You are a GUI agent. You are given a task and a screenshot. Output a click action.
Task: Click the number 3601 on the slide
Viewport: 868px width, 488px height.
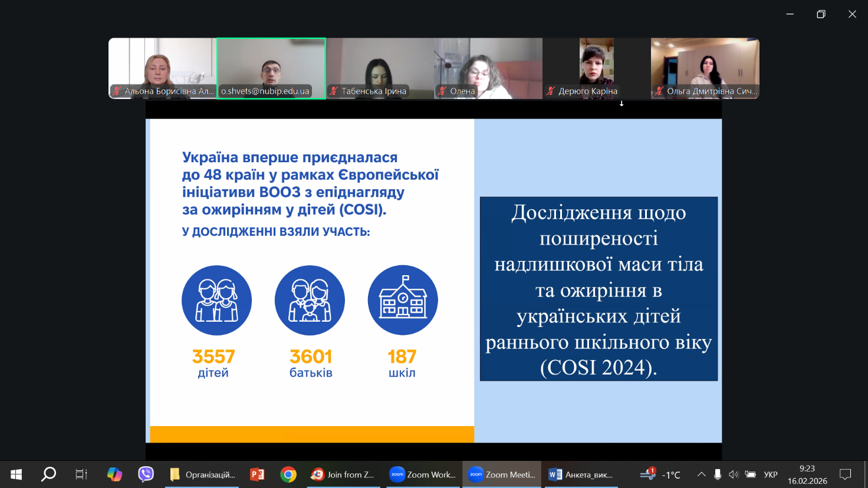[311, 357]
